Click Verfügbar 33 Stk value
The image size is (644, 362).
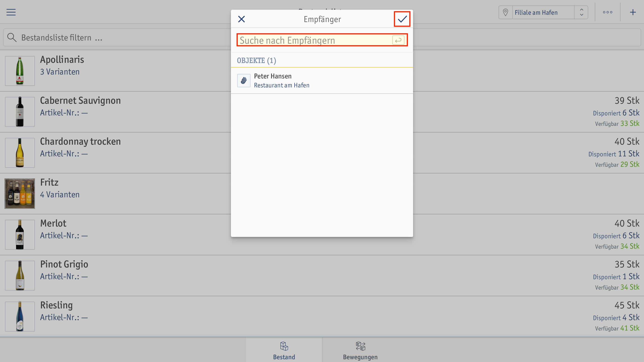(x=617, y=124)
